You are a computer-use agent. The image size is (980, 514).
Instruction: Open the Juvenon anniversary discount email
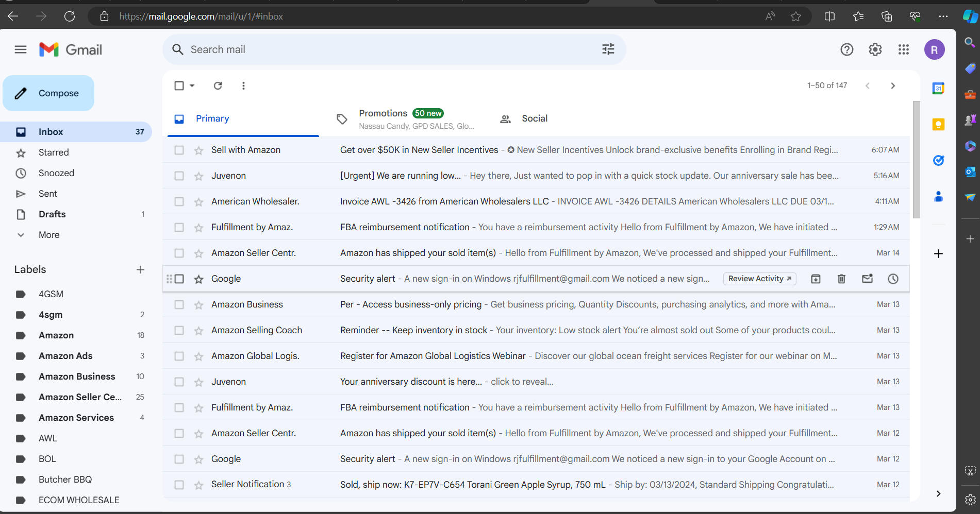point(536,382)
